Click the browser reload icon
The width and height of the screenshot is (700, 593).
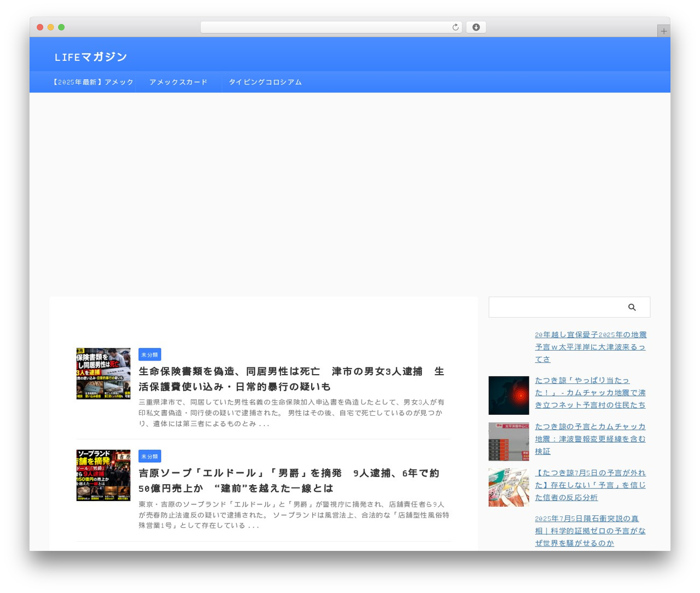pyautogui.click(x=455, y=27)
